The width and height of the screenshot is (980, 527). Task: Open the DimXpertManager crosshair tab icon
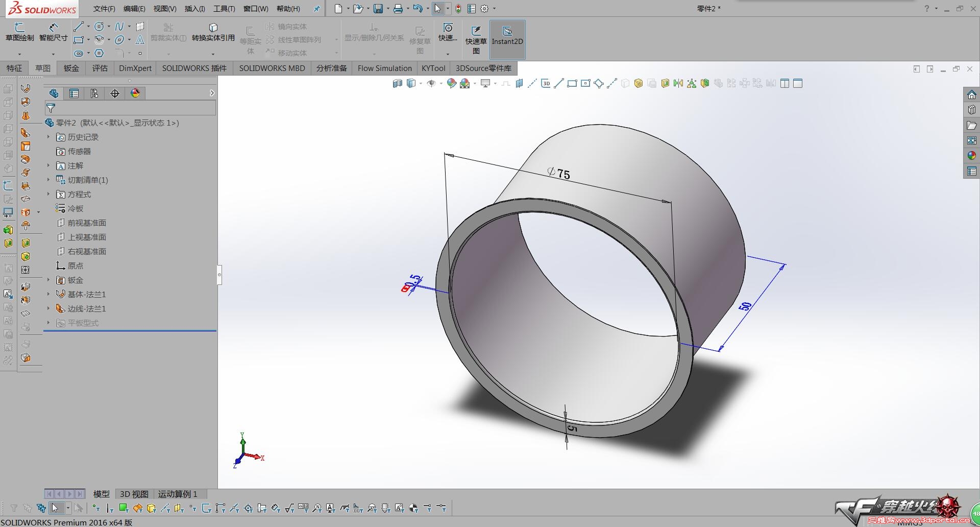point(115,93)
